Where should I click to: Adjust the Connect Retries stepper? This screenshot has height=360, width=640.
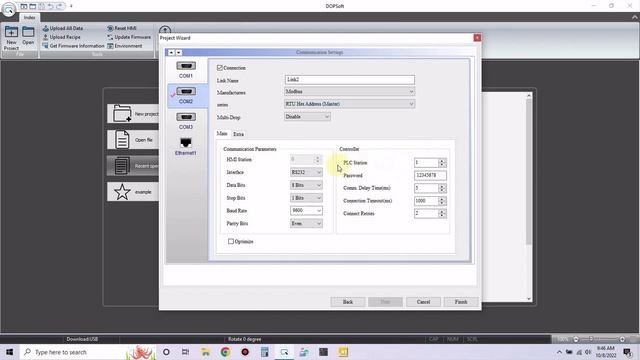pyautogui.click(x=442, y=213)
